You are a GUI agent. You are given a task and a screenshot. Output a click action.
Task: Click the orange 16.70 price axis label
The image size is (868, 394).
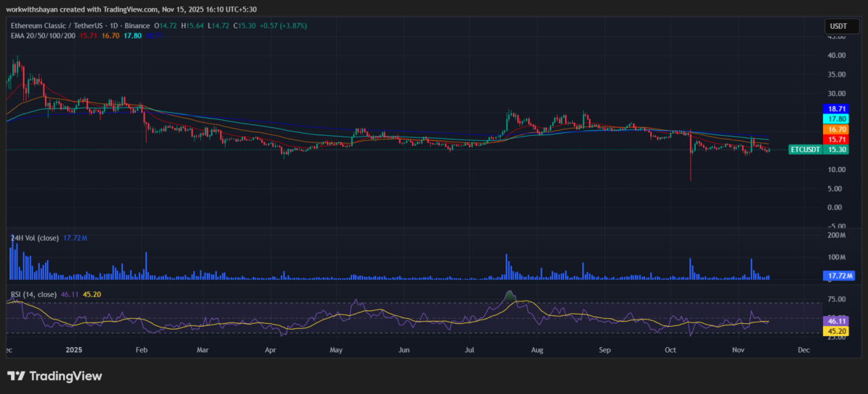pos(836,128)
